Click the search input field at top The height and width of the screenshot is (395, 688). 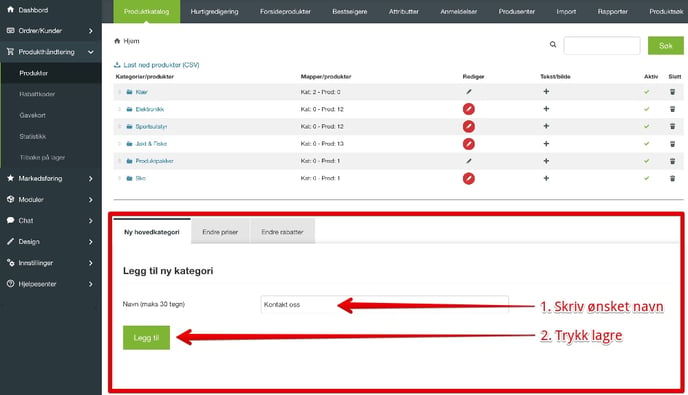[x=602, y=45]
